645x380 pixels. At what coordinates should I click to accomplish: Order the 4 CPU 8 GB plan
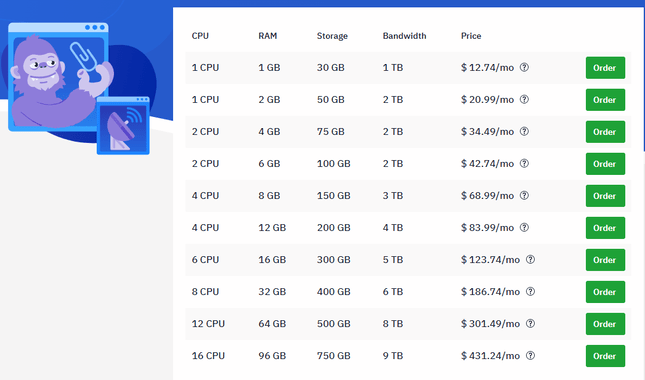605,196
